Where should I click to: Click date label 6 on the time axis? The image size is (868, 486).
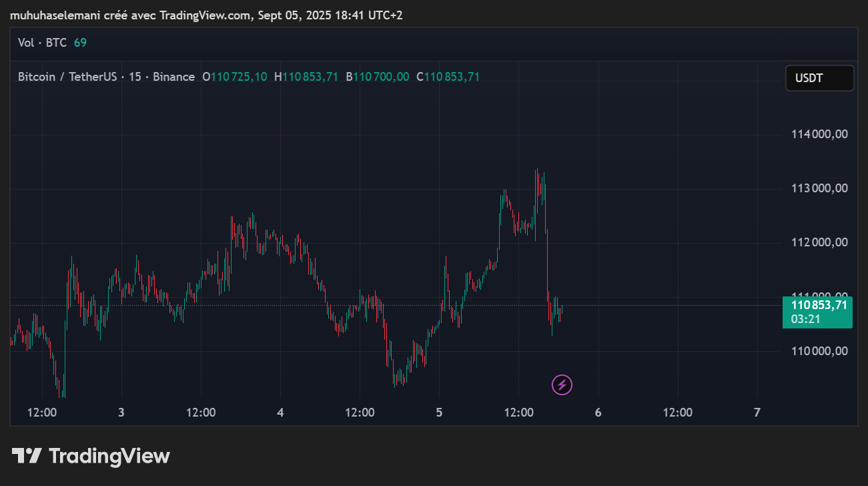(598, 413)
